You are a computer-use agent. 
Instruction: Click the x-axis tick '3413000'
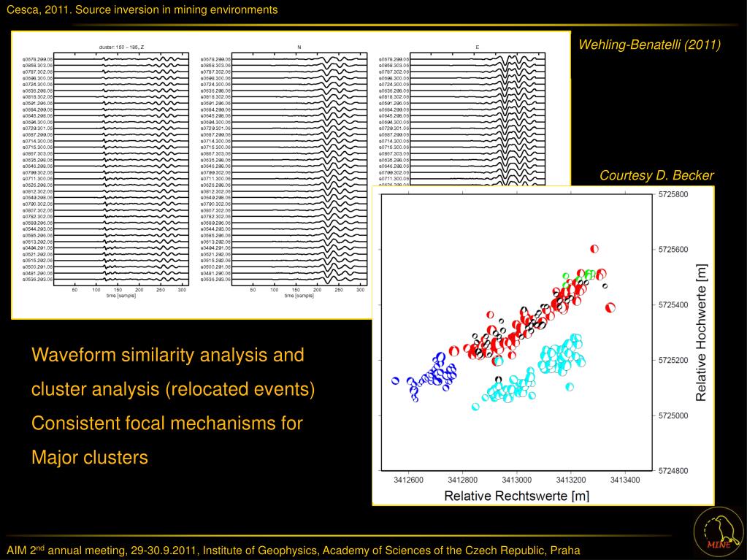(517, 480)
